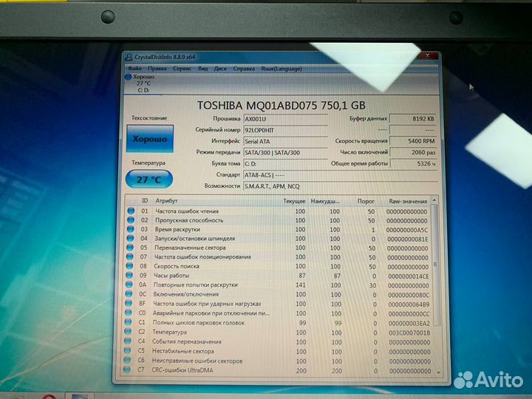Click the total work time value 5326 ч

(x=413, y=163)
